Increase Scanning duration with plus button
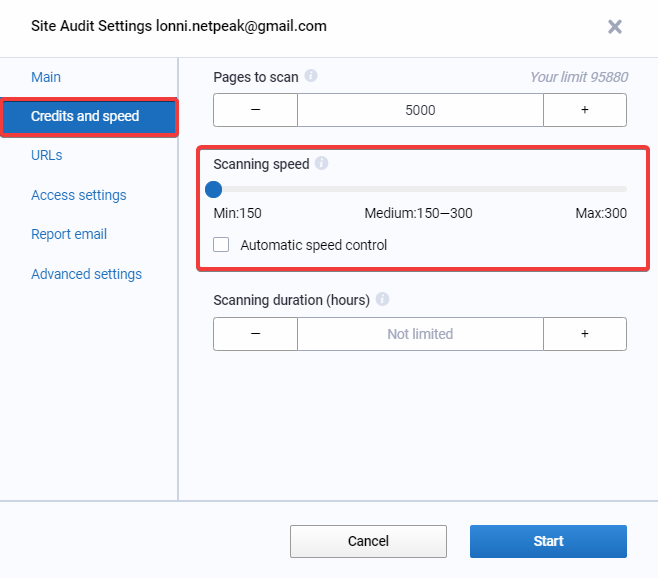The image size is (658, 578). pos(585,334)
